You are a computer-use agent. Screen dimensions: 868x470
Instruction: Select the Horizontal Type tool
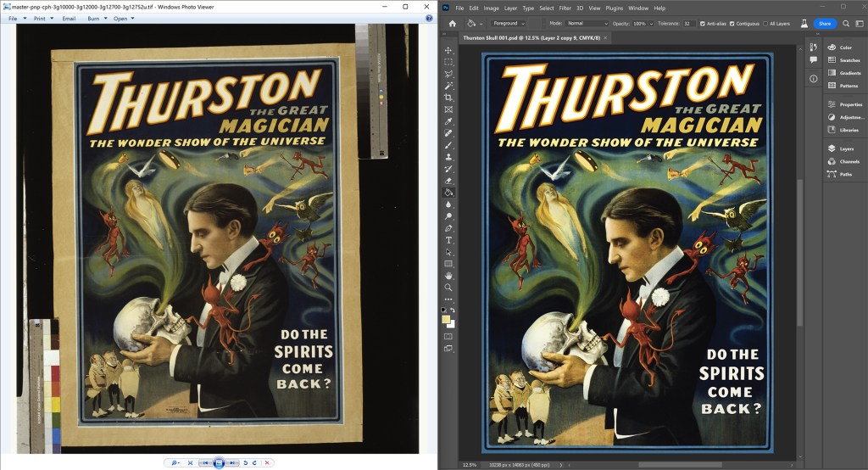coord(448,240)
